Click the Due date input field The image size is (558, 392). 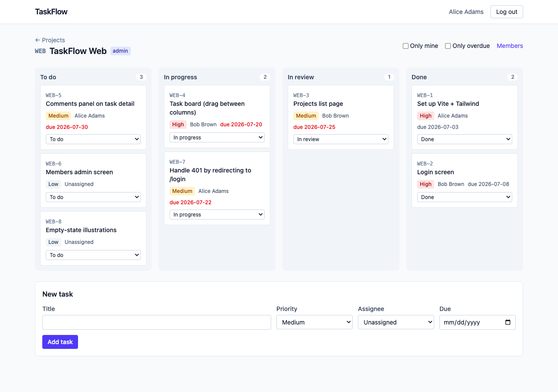coord(477,322)
